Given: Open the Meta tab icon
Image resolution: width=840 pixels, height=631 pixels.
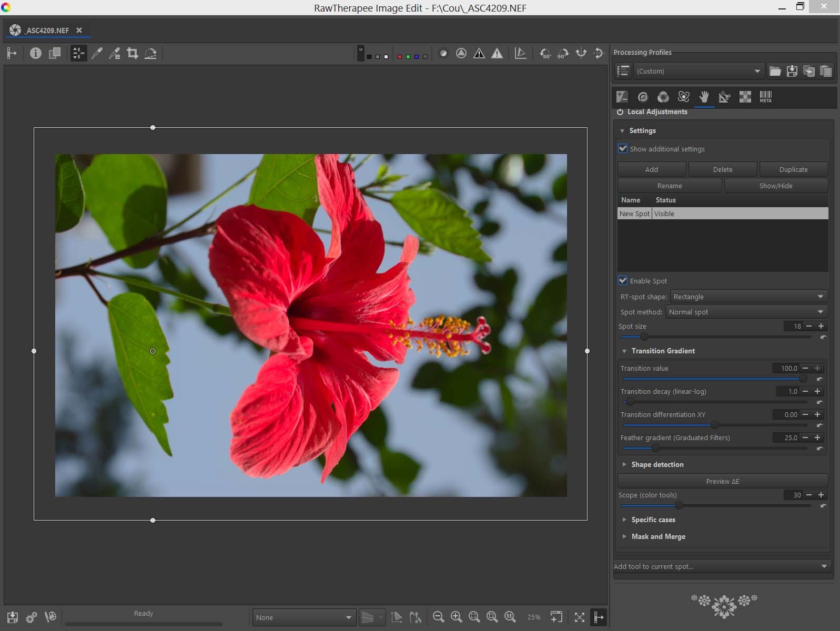Looking at the screenshot, I should click(765, 97).
